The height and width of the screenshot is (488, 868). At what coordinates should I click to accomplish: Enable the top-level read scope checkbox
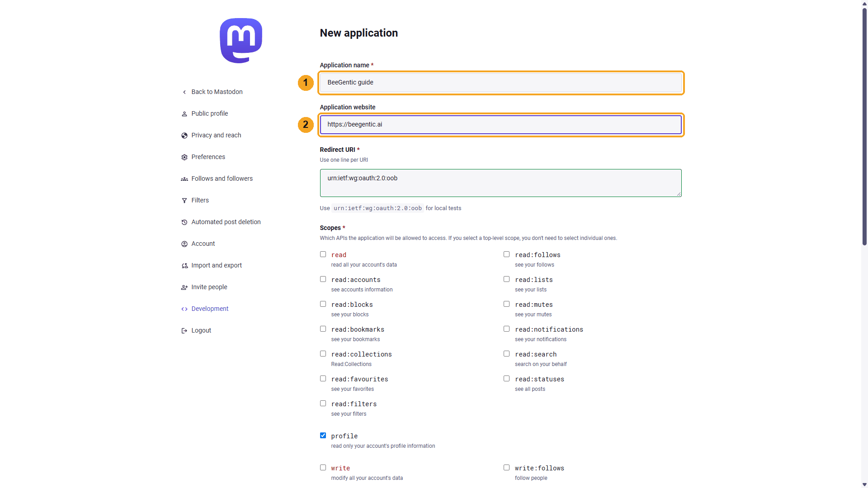[323, 254]
